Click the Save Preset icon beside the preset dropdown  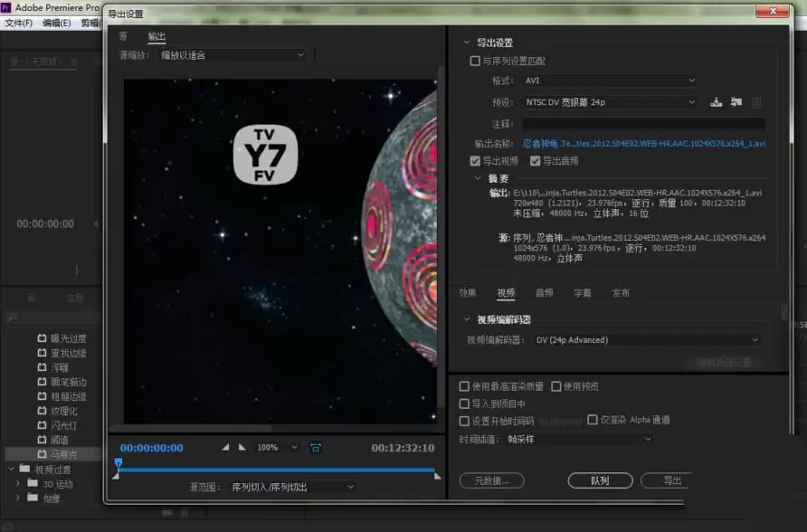(x=717, y=101)
